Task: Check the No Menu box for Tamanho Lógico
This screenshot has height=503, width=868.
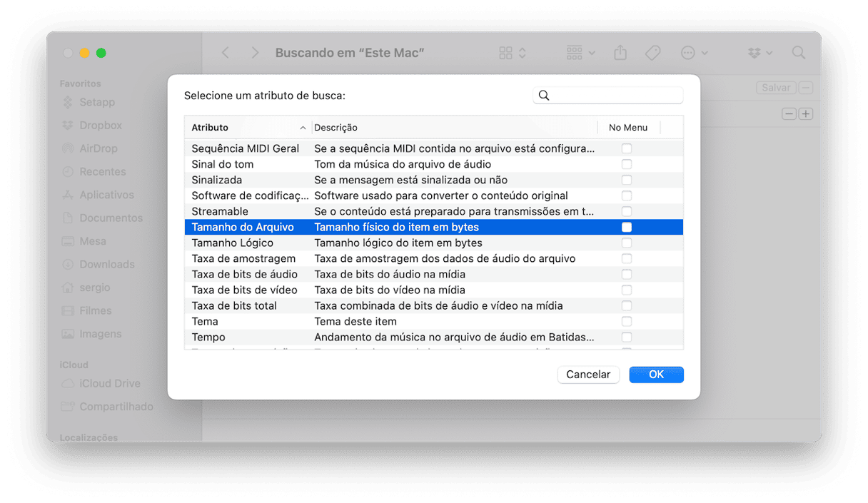Action: click(x=627, y=243)
